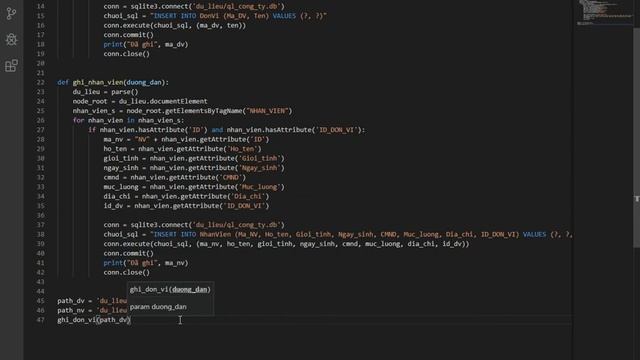Screen dimensions: 640x360
Task: Click the ghi_nhan_vien function name
Action: point(98,82)
